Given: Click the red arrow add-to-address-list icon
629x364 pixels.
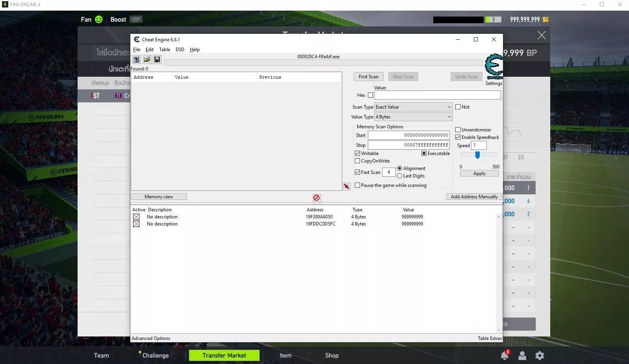Looking at the screenshot, I should tap(347, 187).
